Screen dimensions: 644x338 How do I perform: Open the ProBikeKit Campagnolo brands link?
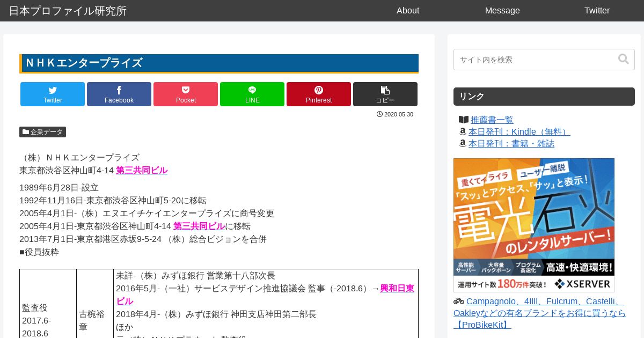[539, 313]
